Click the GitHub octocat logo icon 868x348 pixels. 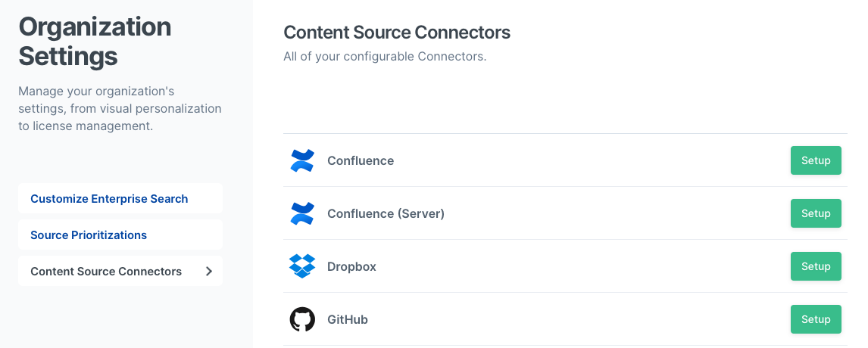click(302, 319)
